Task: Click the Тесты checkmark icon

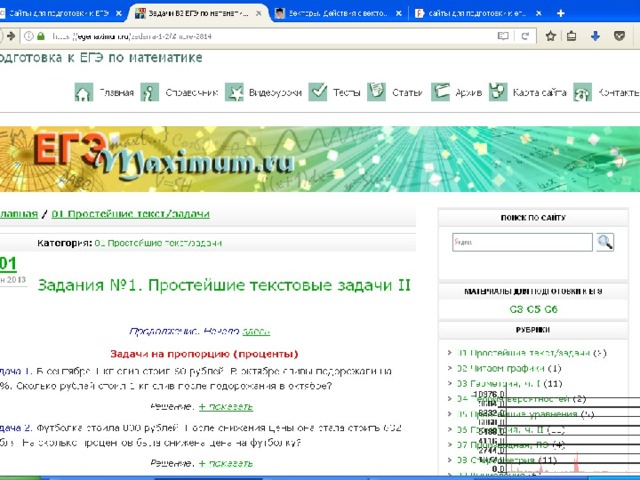Action: coord(318,93)
